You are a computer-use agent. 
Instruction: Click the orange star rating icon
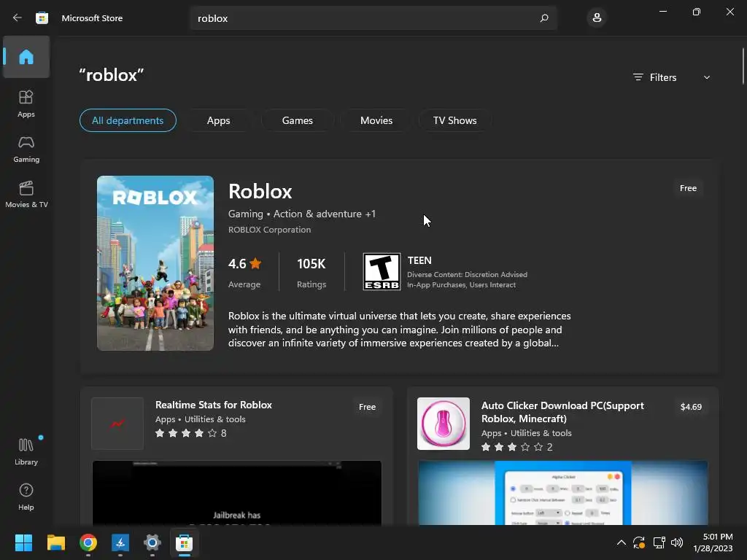(x=255, y=262)
